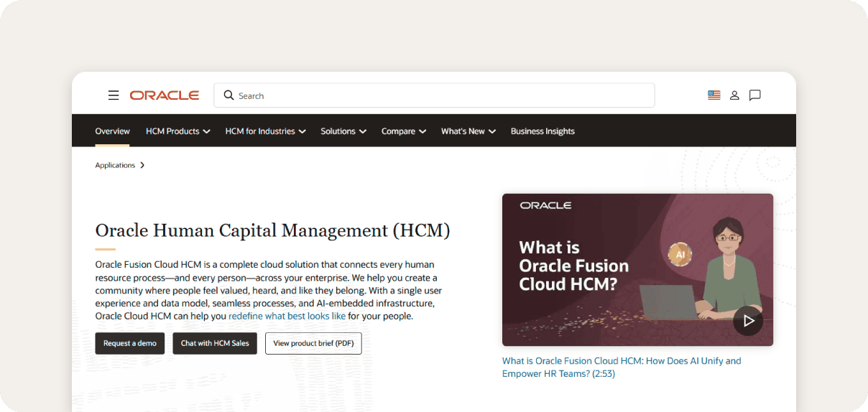Screen dimensions: 868x412
Task: Play the Oracle Fusion Cloud HCM video
Action: click(748, 321)
